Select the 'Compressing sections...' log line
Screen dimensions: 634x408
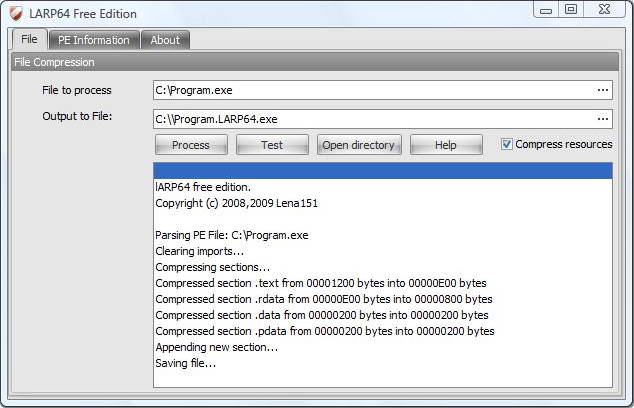click(x=383, y=267)
